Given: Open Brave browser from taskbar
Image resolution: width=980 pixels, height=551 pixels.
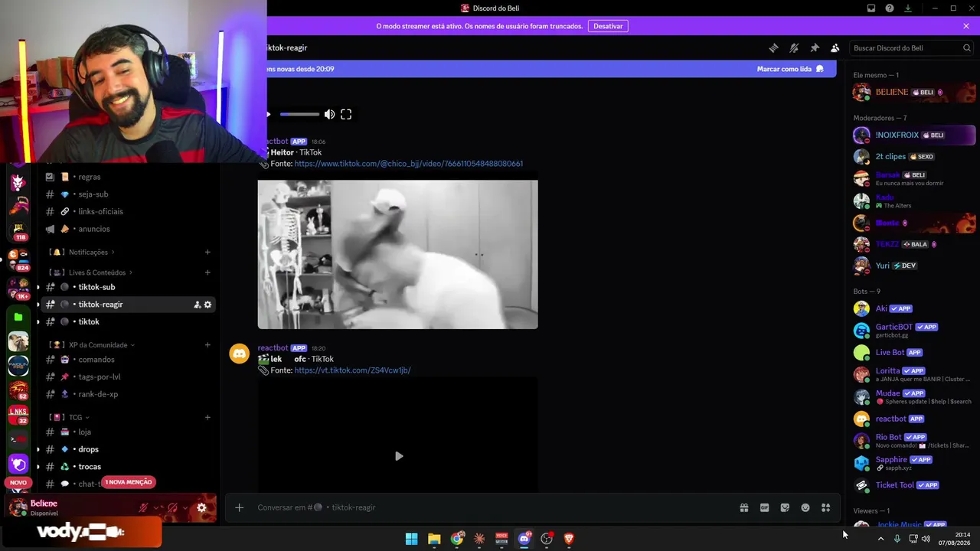Looking at the screenshot, I should [569, 539].
